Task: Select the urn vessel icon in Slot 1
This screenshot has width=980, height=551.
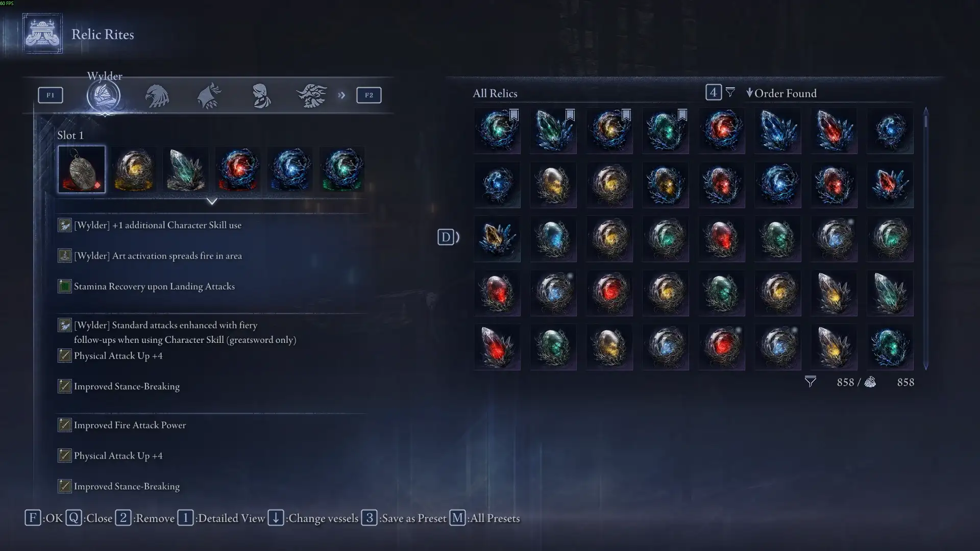Action: click(82, 169)
